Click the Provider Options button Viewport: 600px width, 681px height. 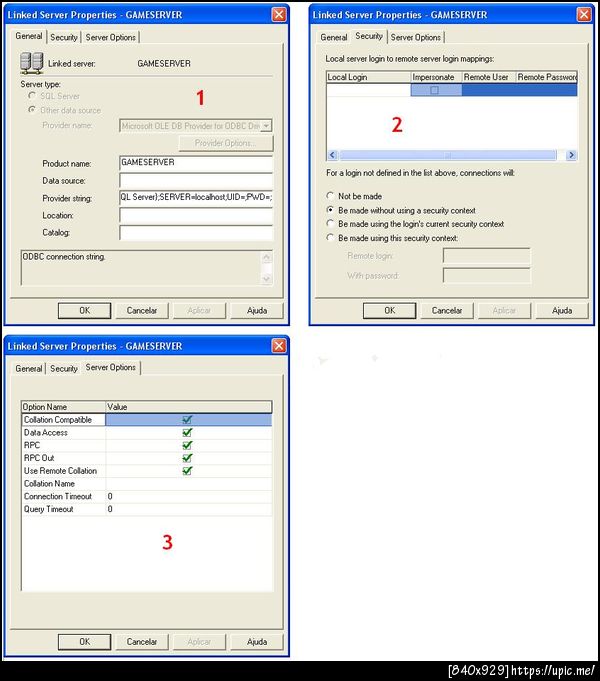[x=226, y=143]
